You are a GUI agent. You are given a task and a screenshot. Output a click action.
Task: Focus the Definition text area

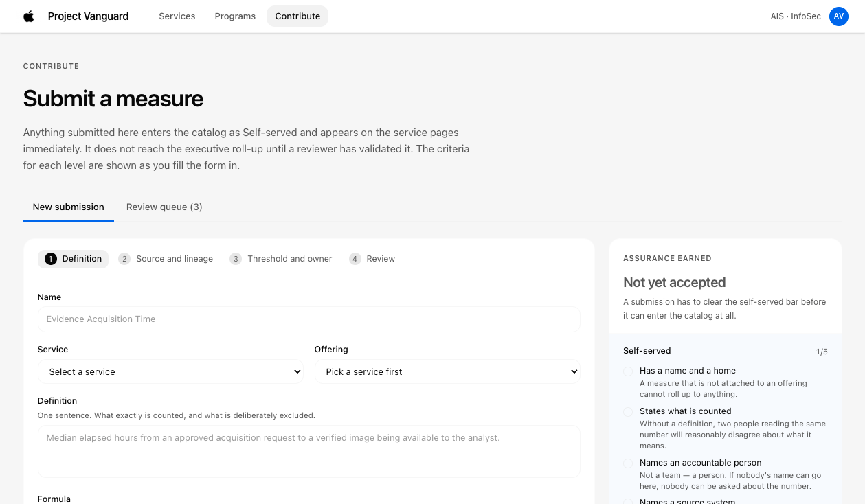coord(309,451)
